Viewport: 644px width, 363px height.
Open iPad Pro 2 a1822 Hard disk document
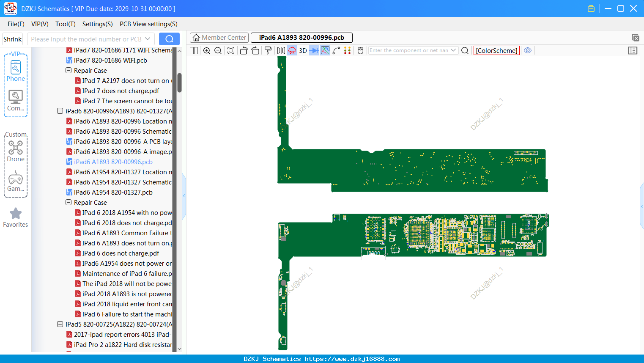(123, 345)
